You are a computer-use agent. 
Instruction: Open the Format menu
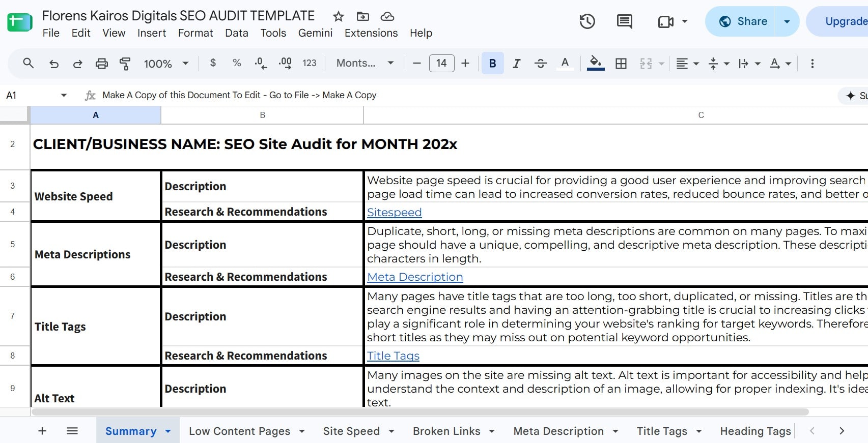click(195, 33)
